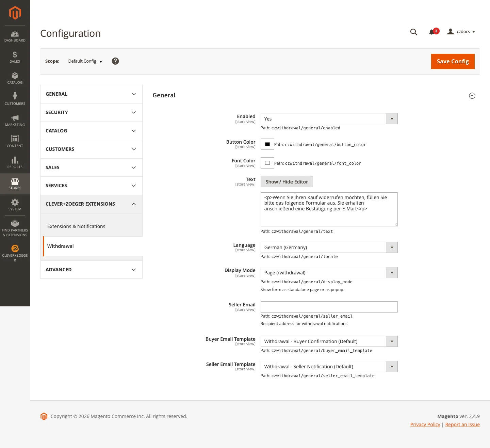Click the search magnifier icon
The height and width of the screenshot is (448, 490).
click(x=414, y=32)
